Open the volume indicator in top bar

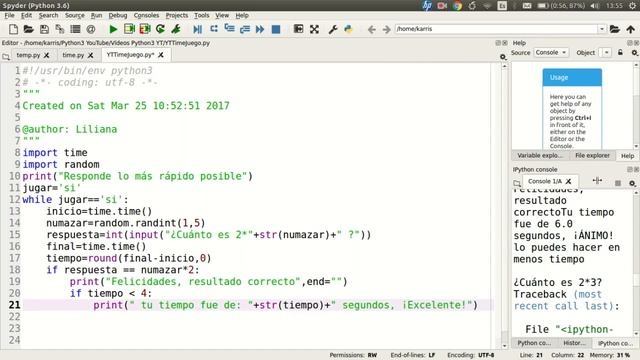[595, 5]
